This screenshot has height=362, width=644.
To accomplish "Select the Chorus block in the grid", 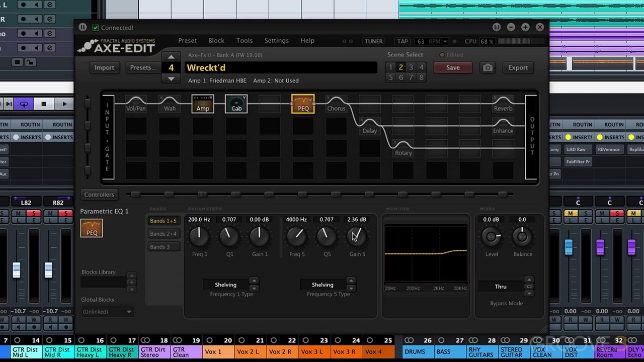I will click(336, 104).
